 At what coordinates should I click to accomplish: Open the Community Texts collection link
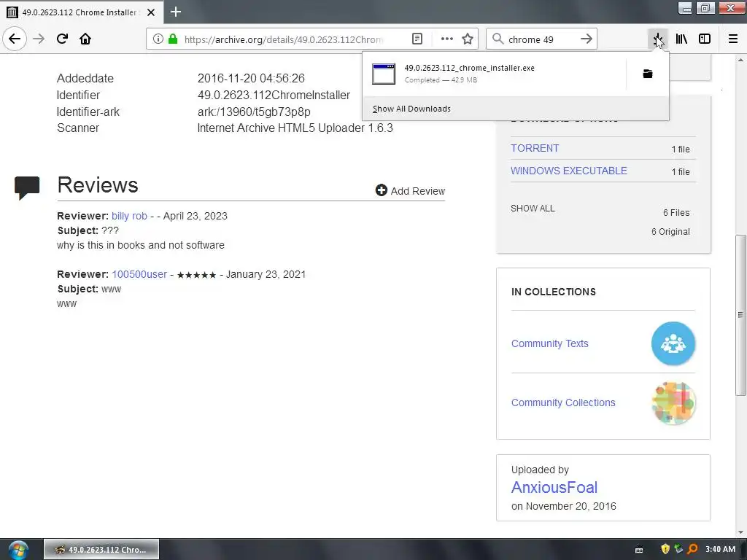click(x=549, y=343)
